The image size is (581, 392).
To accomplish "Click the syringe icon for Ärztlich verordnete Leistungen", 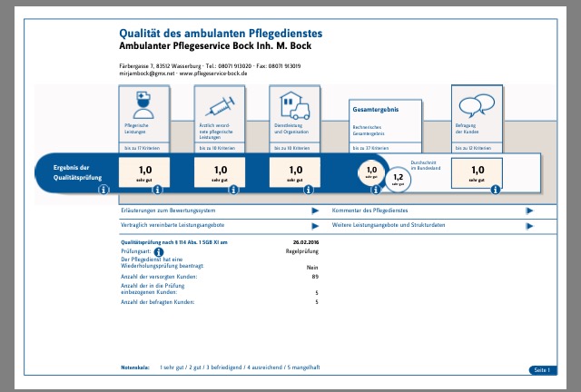I will pos(220,106).
